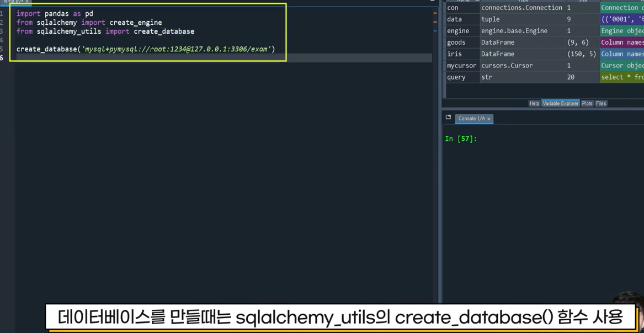Open the IPython console pane browse-tabs icon
Viewport: 644px width, 333px height.
(448, 118)
